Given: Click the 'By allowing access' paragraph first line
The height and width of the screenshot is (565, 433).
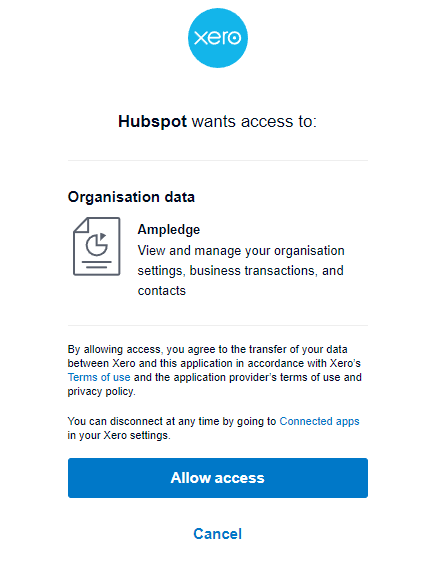Looking at the screenshot, I should click(207, 349).
